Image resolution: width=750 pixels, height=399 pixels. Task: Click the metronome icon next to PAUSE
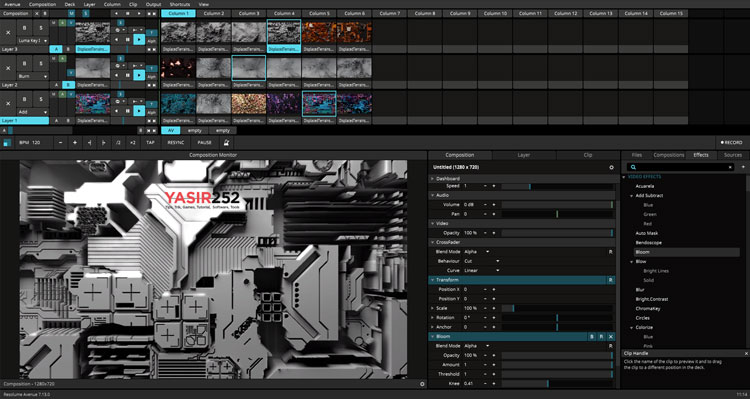click(x=226, y=142)
